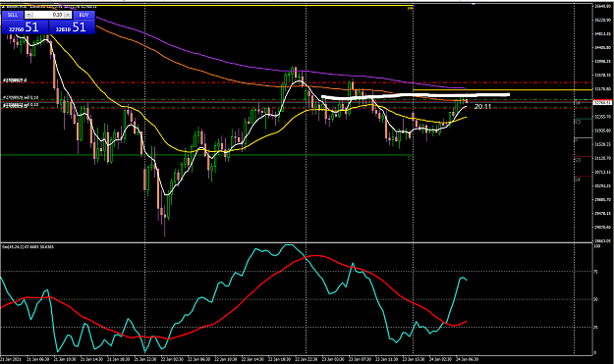Select the topmost order label above the red line
This screenshot has height=364, width=614.
15,80
